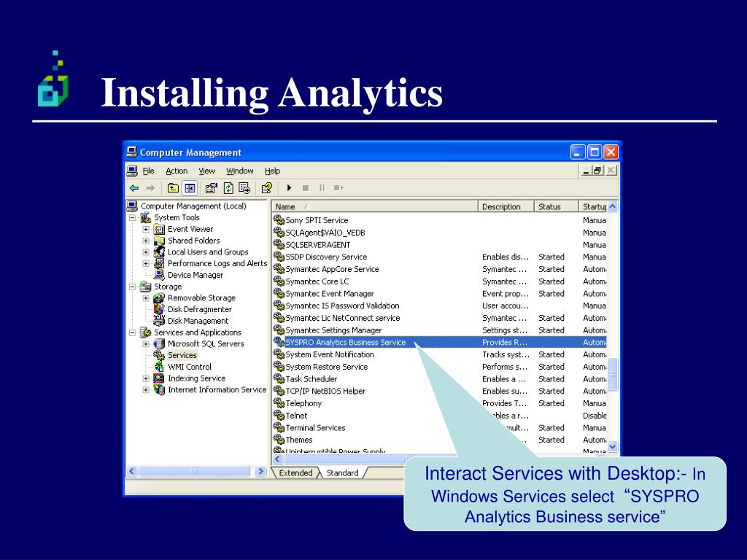Screen dimensions: 747x560
Task: Click the Refresh toolbar icon
Action: tap(228, 188)
